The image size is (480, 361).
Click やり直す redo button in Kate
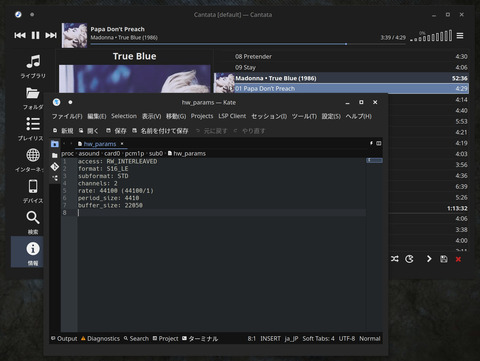click(x=249, y=131)
